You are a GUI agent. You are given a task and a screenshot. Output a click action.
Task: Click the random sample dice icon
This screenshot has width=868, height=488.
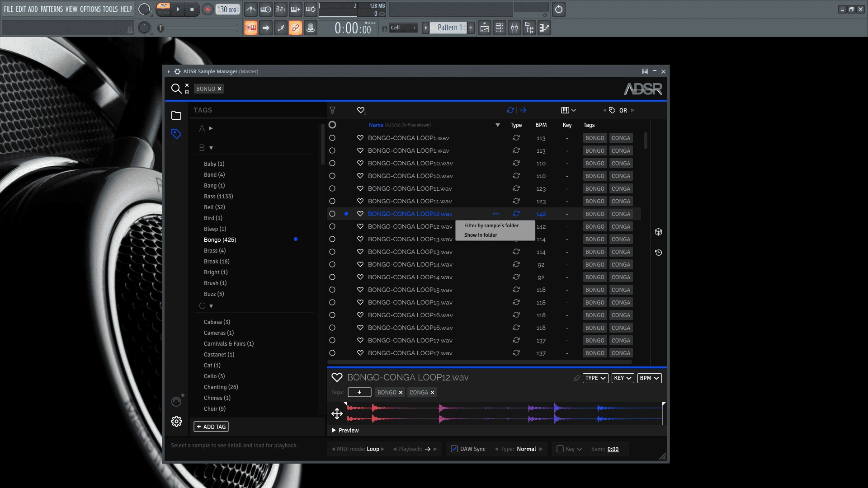click(x=659, y=232)
